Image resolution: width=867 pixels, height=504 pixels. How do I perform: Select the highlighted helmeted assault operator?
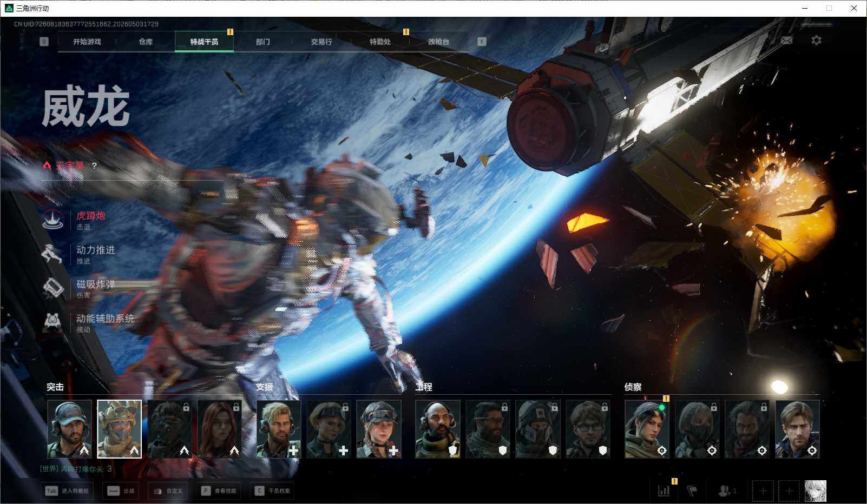(x=119, y=429)
